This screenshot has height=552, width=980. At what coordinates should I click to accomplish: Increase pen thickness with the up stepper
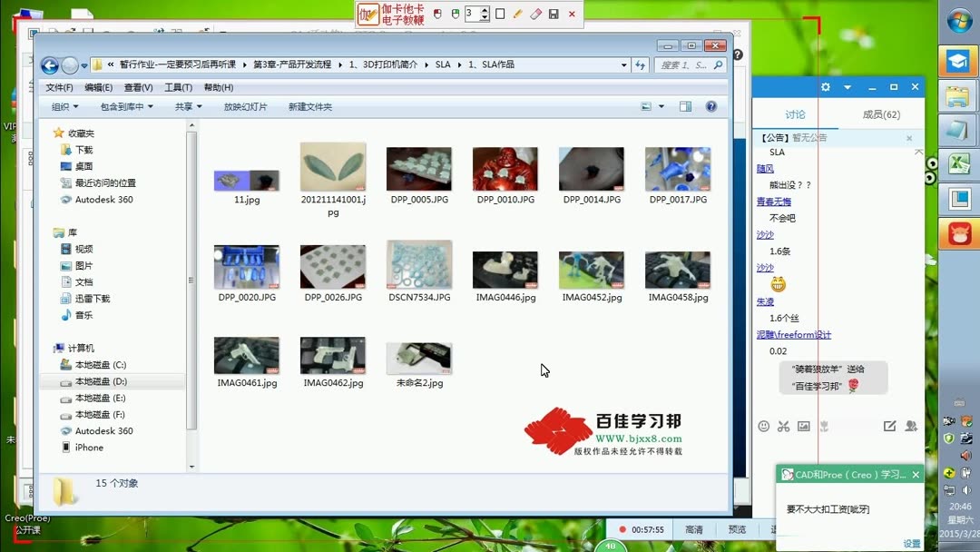click(484, 10)
